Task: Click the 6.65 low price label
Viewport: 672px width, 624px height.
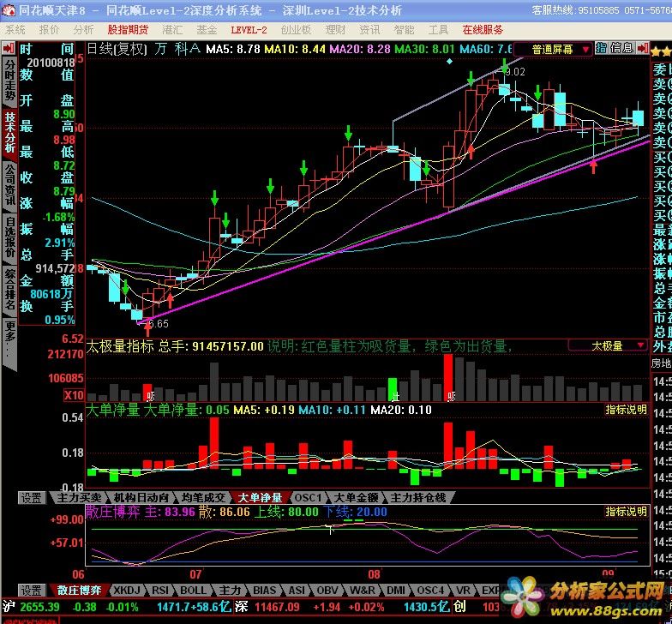Action: [159, 324]
